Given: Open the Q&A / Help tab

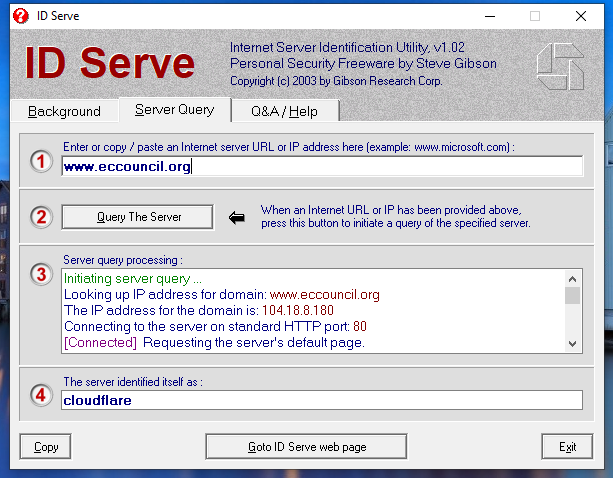Looking at the screenshot, I should [285, 111].
